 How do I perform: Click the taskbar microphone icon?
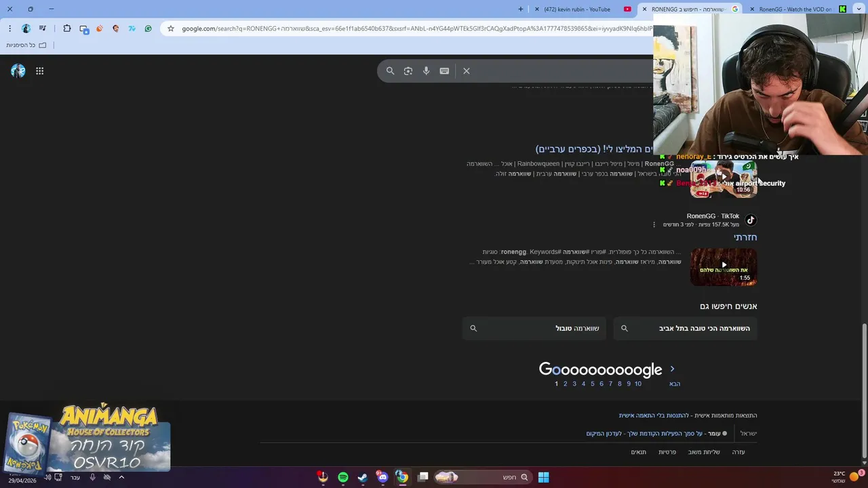coord(93,477)
